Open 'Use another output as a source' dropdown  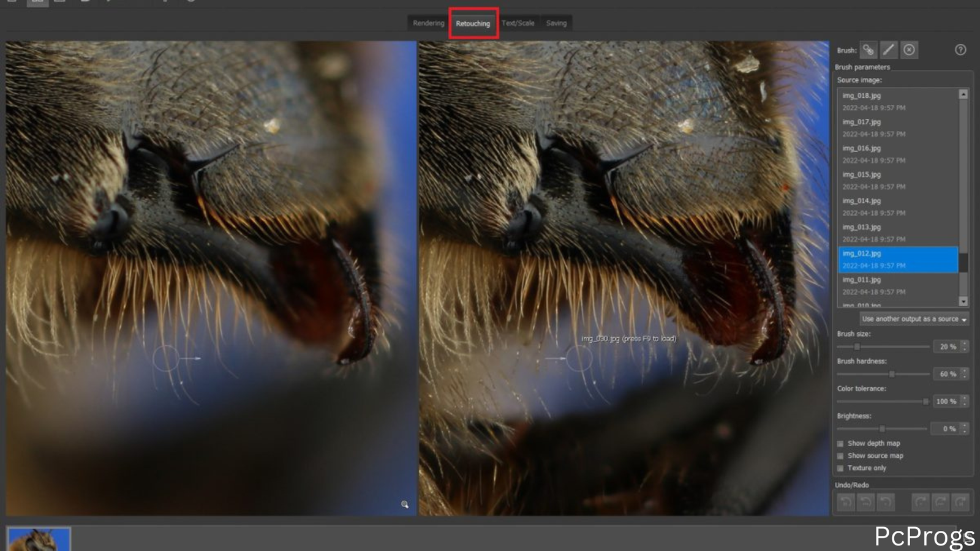tap(914, 319)
